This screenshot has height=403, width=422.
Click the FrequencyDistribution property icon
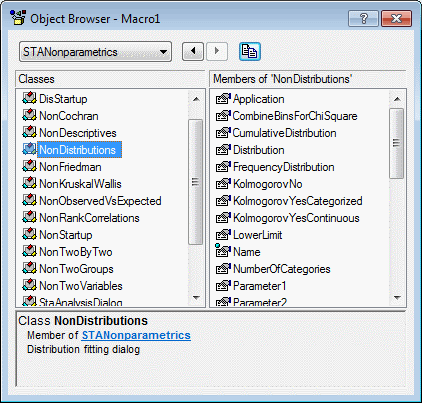[x=223, y=167]
